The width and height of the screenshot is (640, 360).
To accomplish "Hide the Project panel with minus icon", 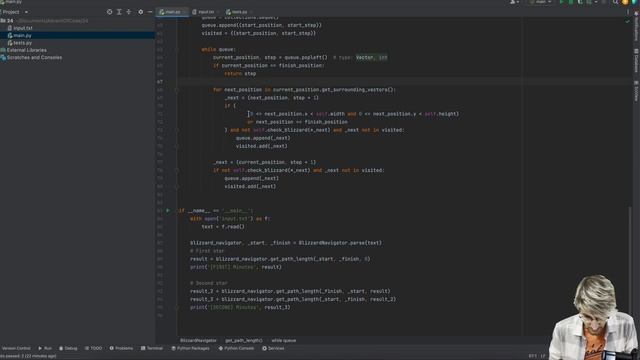I will click(x=150, y=12).
